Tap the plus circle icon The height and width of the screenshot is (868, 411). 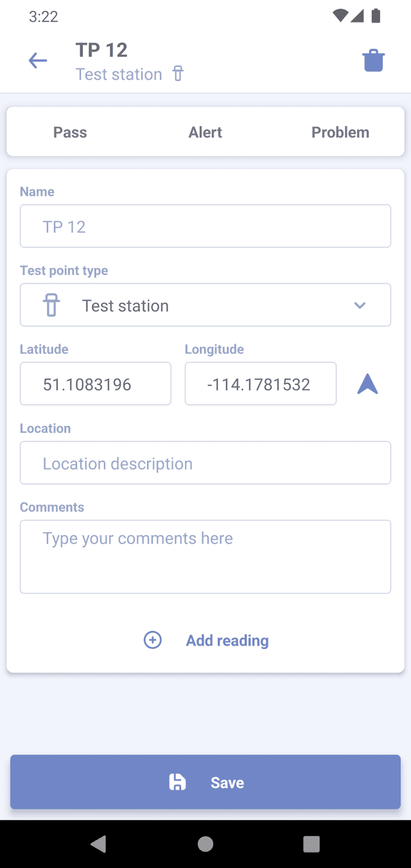(x=152, y=640)
